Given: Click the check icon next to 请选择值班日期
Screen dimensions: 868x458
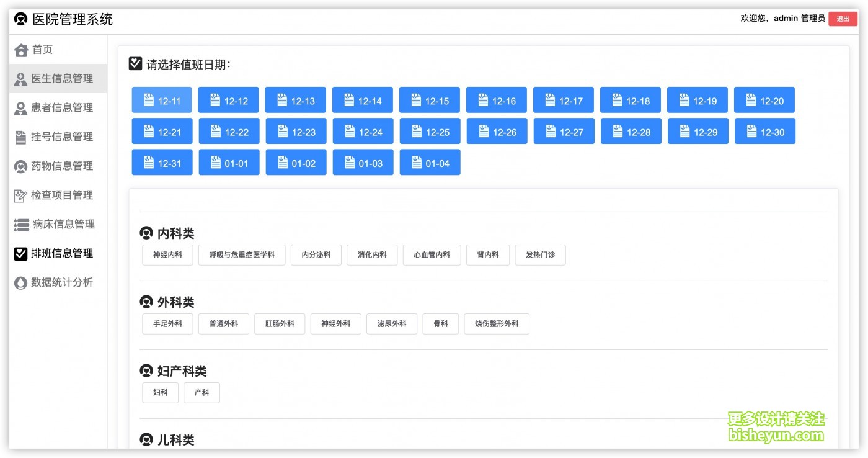Looking at the screenshot, I should click(135, 63).
